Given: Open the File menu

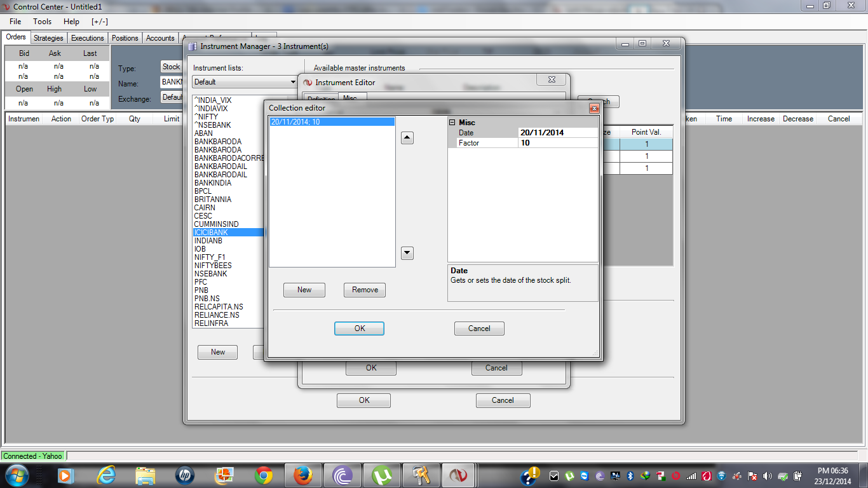Looking at the screenshot, I should 15,22.
